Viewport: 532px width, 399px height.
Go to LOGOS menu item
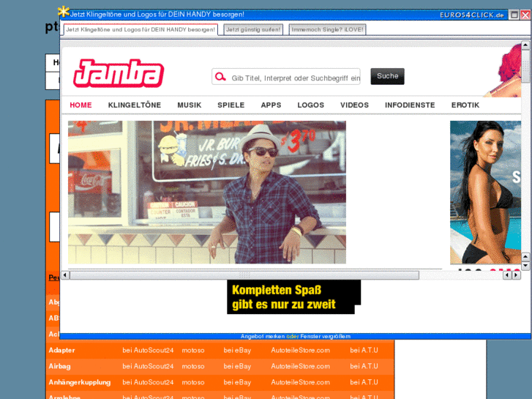pos(311,105)
